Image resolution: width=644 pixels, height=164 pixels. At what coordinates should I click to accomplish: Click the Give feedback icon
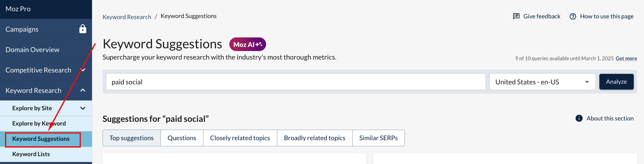(x=516, y=16)
